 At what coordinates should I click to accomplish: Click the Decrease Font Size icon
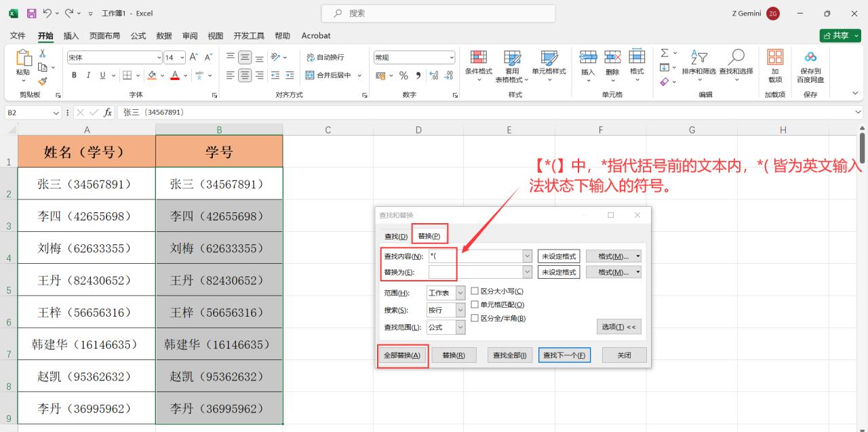[x=209, y=58]
